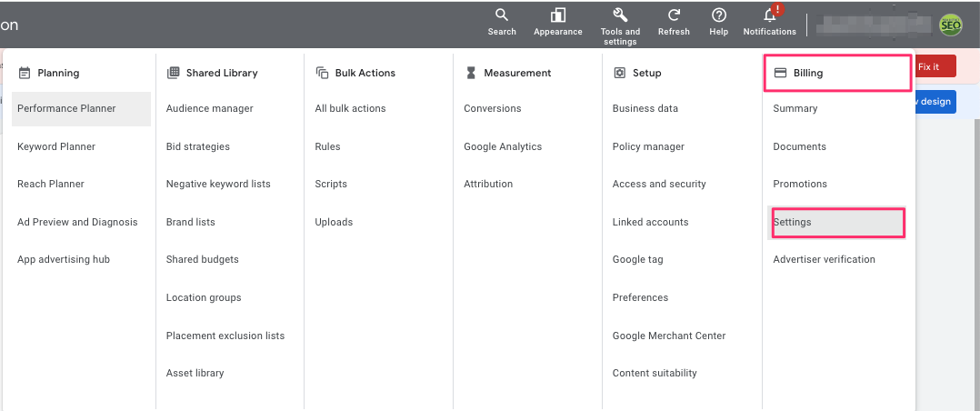
Task: Open Billing Settings
Action: click(837, 223)
